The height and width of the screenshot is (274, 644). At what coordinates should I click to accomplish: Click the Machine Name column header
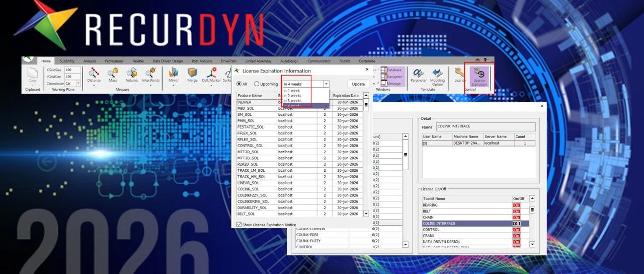point(467,136)
